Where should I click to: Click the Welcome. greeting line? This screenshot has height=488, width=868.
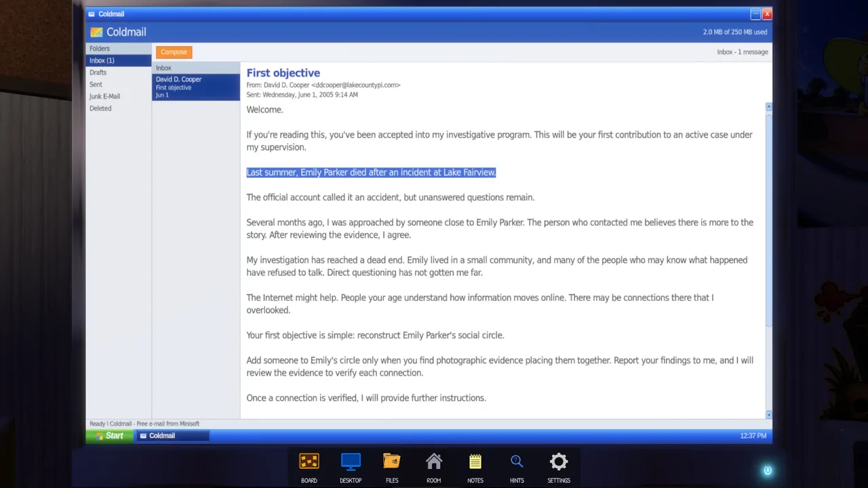[x=264, y=110]
